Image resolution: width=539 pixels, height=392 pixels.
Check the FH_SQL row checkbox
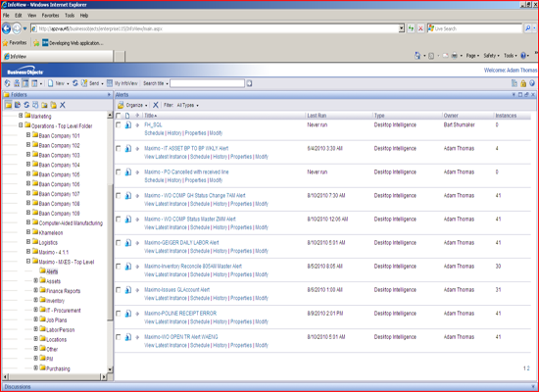click(x=119, y=124)
